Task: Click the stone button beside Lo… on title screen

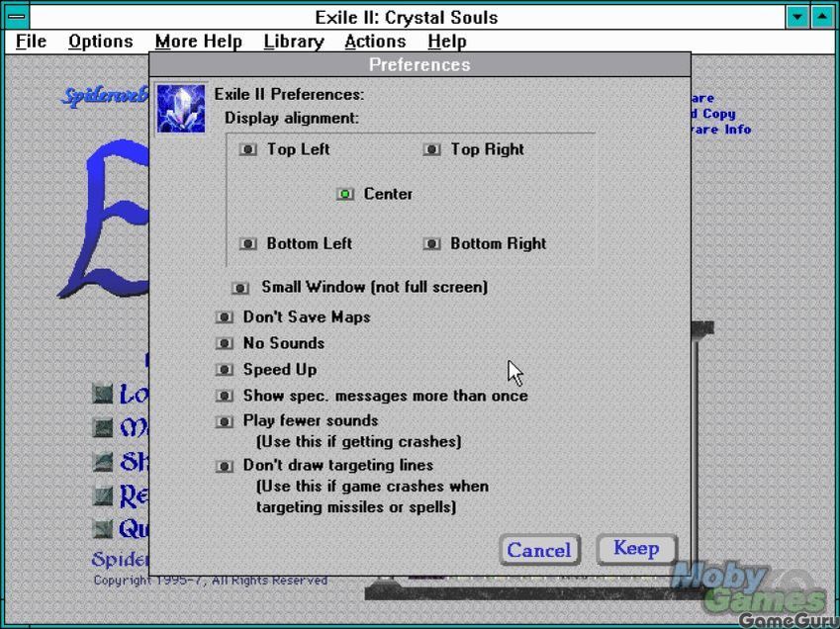Action: (102, 394)
